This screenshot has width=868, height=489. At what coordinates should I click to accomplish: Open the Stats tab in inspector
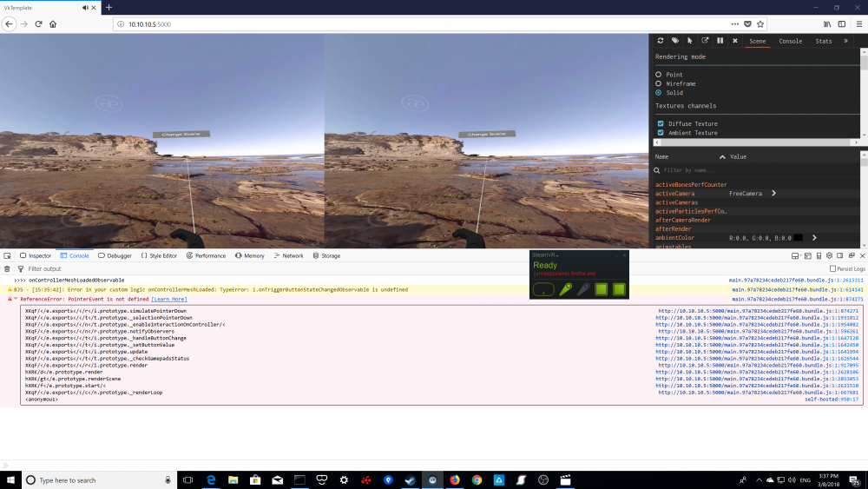pyautogui.click(x=823, y=41)
